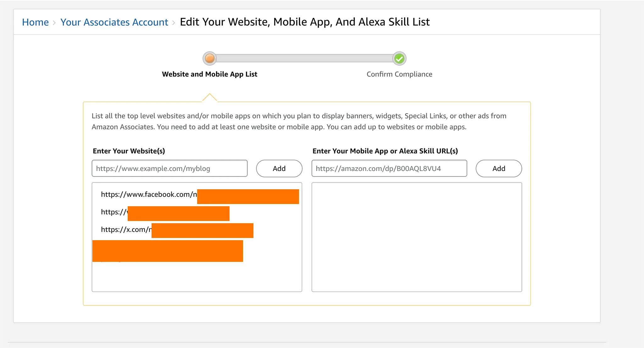Image resolution: width=644 pixels, height=348 pixels.
Task: Select the Website and Mobile App List step
Action: pos(209,74)
